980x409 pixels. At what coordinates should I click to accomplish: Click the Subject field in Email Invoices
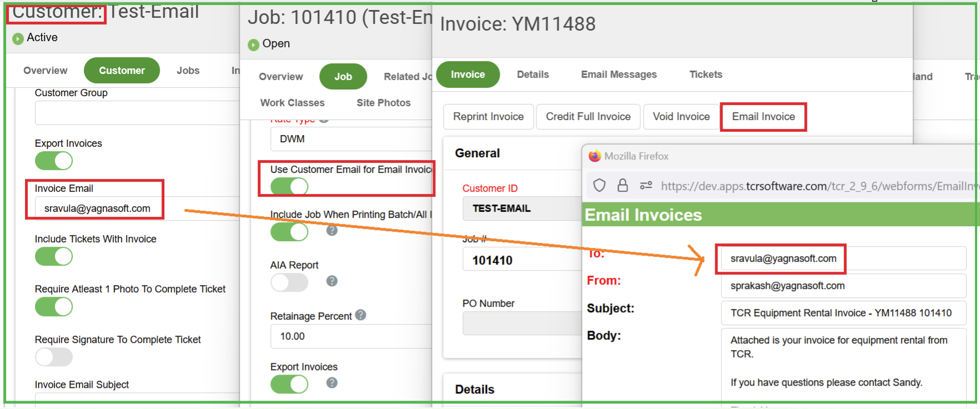point(843,313)
